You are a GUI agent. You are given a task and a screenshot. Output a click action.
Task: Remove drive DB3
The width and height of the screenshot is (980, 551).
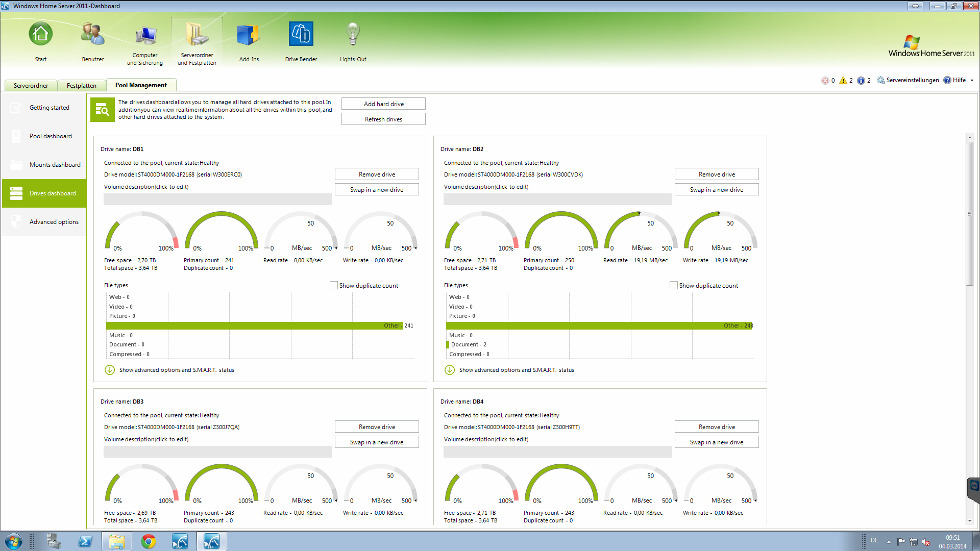point(377,427)
